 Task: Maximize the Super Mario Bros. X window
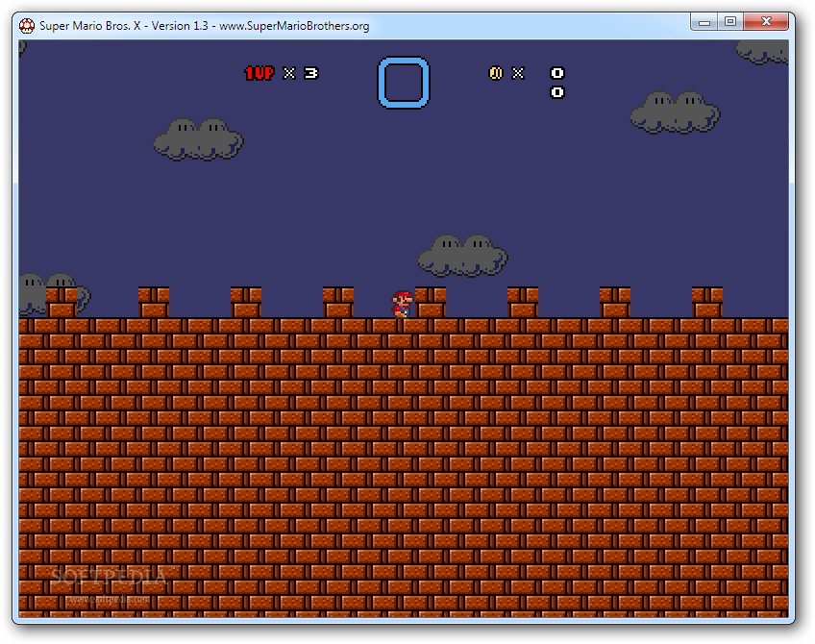pos(730,22)
